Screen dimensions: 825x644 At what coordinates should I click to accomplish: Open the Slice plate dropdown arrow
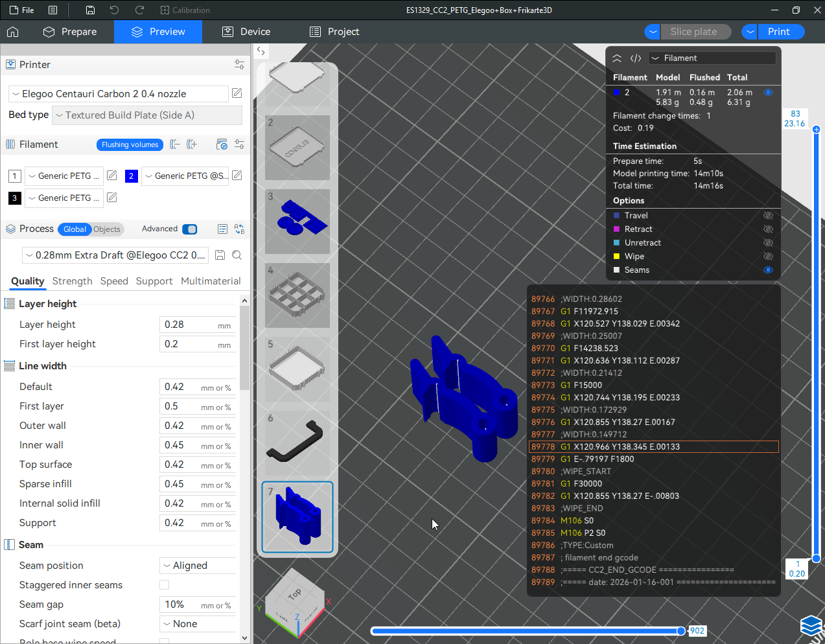[x=653, y=32]
